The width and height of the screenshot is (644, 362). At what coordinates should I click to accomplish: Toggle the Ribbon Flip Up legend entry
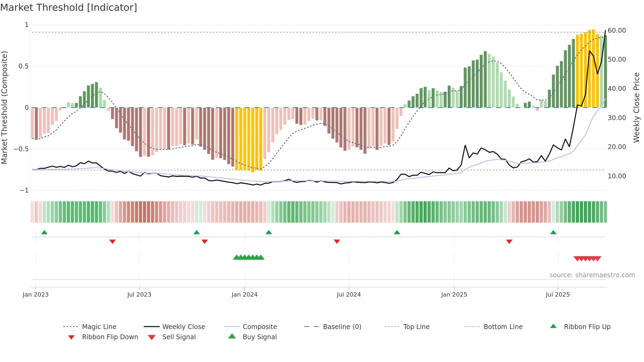(x=580, y=327)
